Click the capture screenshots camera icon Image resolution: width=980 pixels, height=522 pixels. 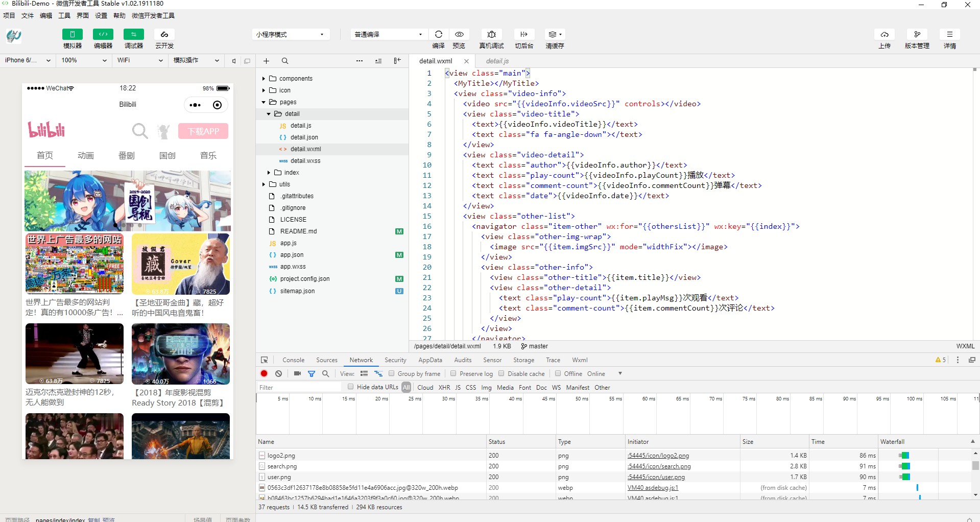click(297, 374)
